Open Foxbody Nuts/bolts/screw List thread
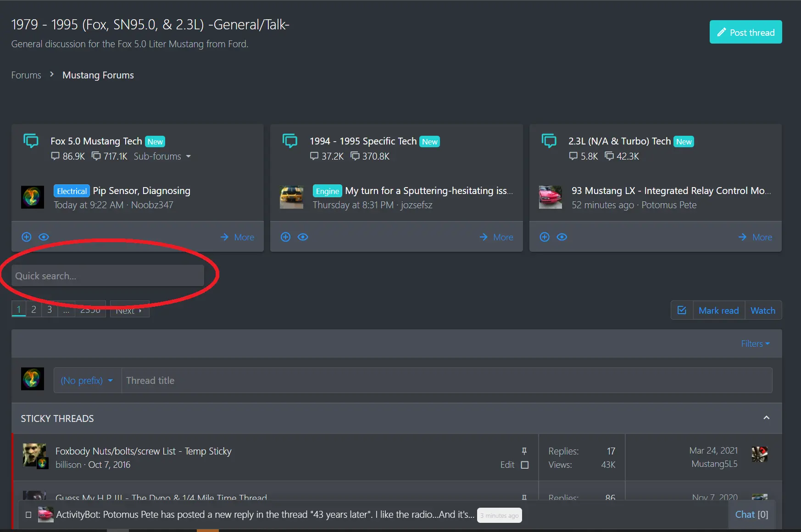The image size is (801, 532). 144,451
